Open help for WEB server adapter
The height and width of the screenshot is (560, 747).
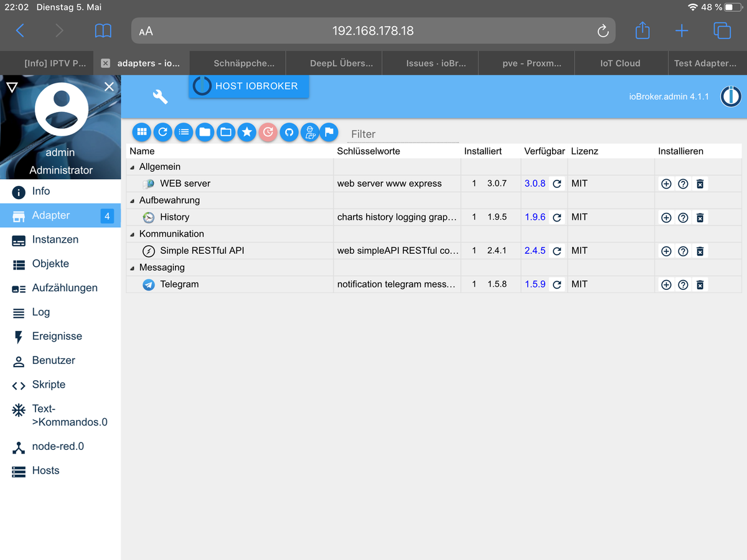click(683, 184)
